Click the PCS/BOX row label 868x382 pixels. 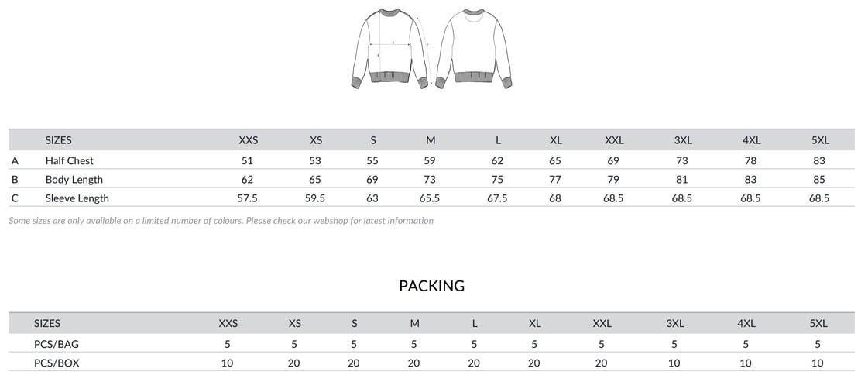(x=57, y=363)
